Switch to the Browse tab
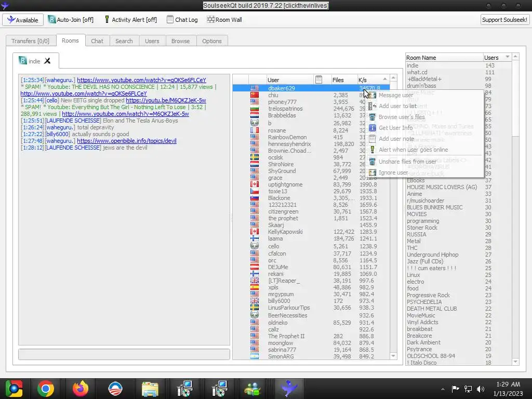532x399 pixels. click(180, 41)
